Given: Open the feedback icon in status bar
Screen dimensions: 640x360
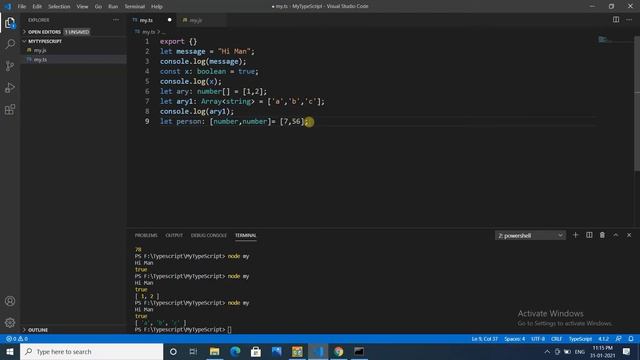Looking at the screenshot, I should [x=619, y=339].
